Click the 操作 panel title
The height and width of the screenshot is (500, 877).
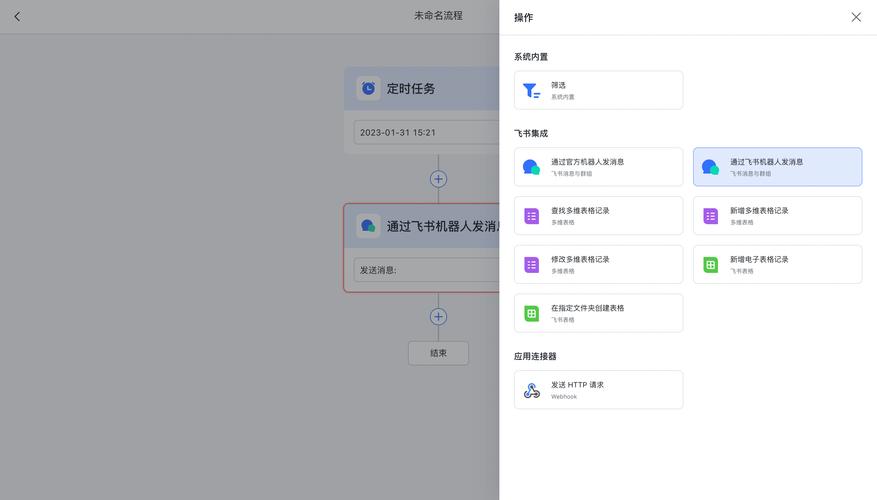(x=524, y=17)
